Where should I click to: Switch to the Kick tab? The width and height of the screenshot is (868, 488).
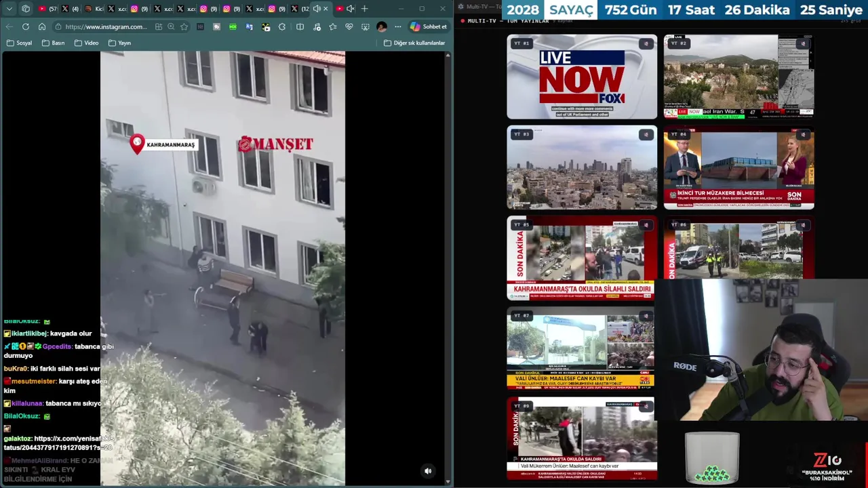pyautogui.click(x=94, y=9)
